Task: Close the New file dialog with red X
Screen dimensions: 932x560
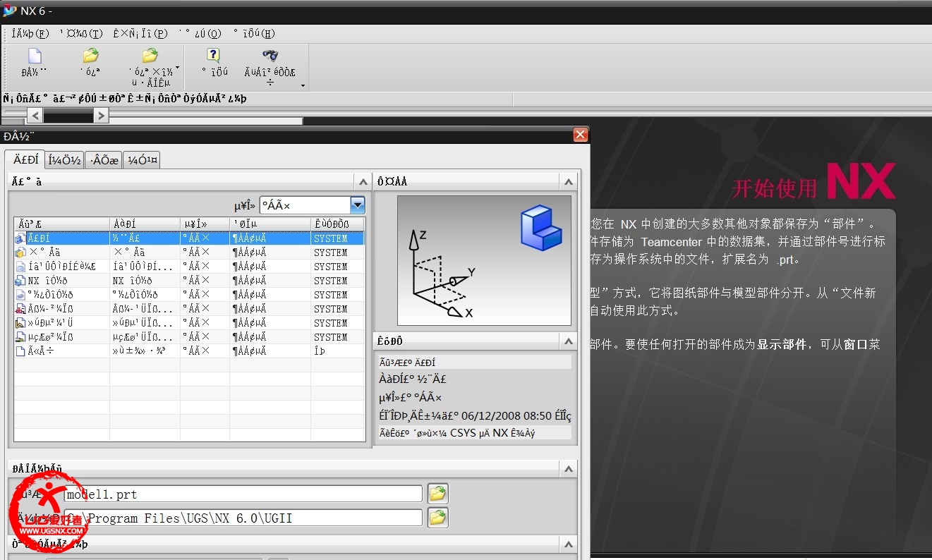Action: [580, 135]
